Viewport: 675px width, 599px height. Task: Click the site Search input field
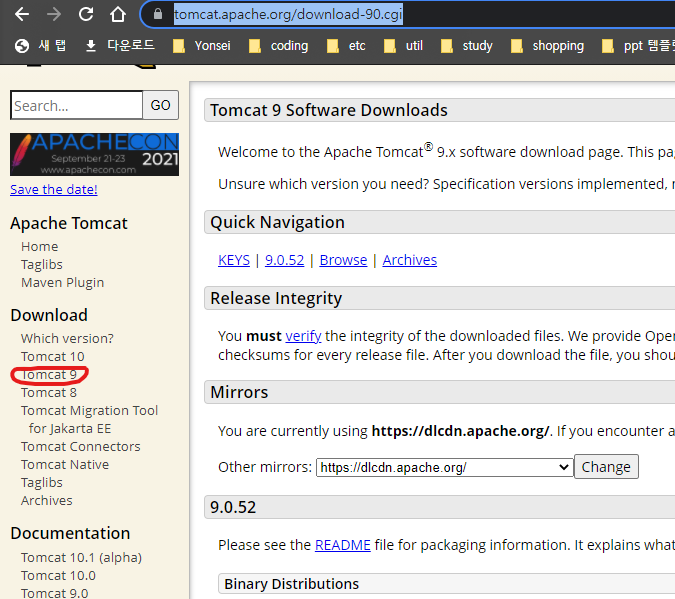coord(77,105)
